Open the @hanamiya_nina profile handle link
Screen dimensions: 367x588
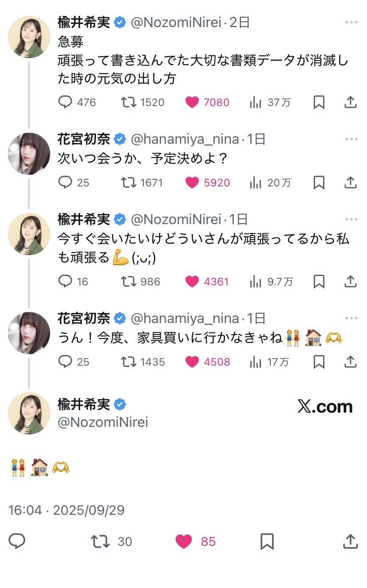185,139
